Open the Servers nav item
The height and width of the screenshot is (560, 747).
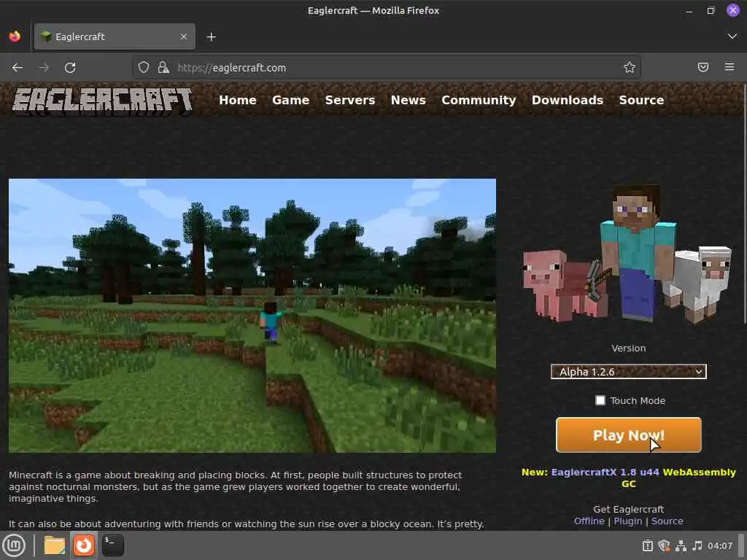pyautogui.click(x=349, y=100)
